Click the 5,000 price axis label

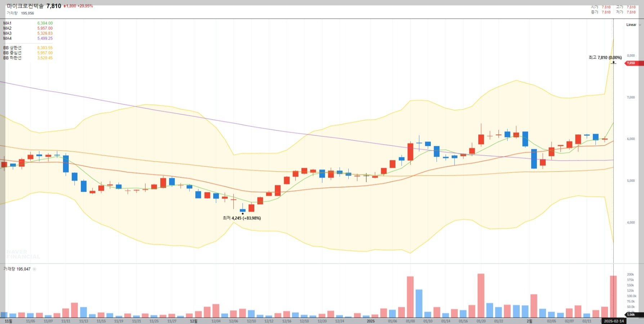pos(631,181)
